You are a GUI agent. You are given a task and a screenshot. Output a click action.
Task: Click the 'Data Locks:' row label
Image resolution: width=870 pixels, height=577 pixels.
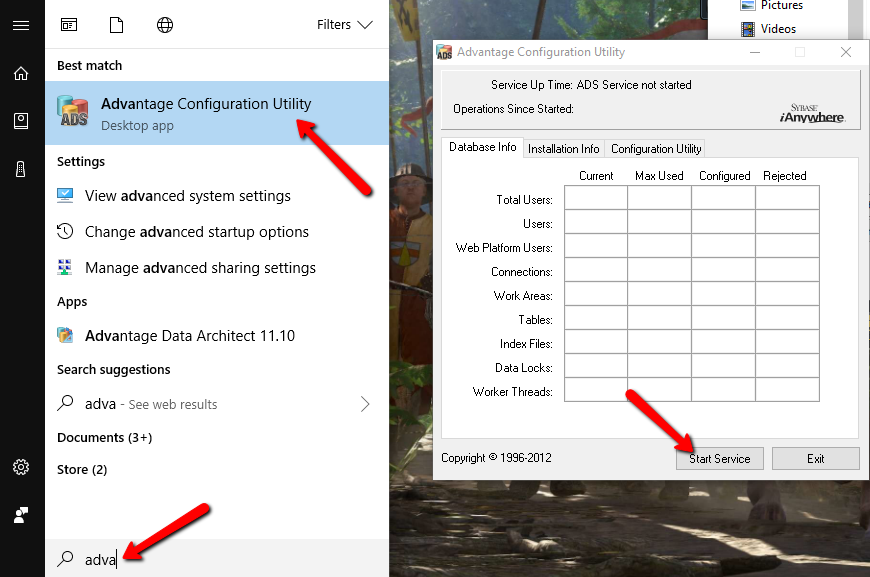point(524,368)
